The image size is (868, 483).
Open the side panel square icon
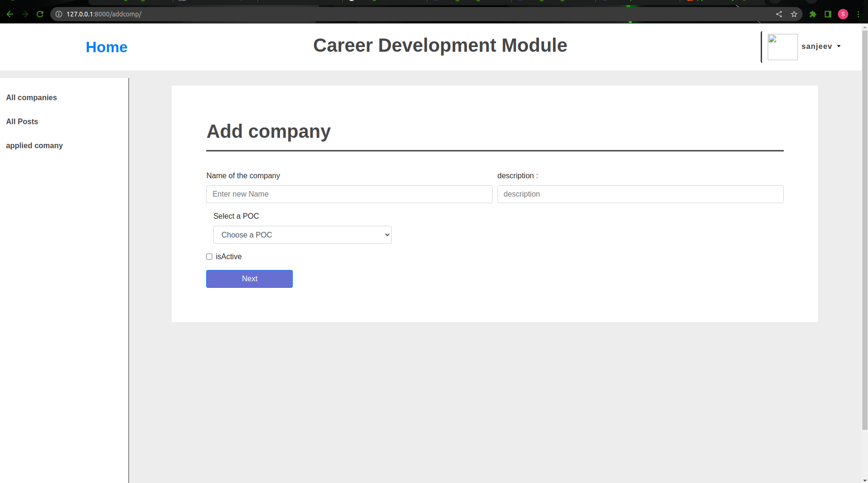point(828,14)
